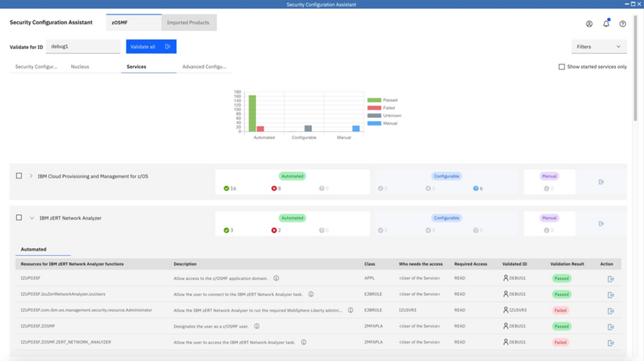644x361 pixels.
Task: Click Passed result for IZUP03SF row
Action: click(561, 279)
